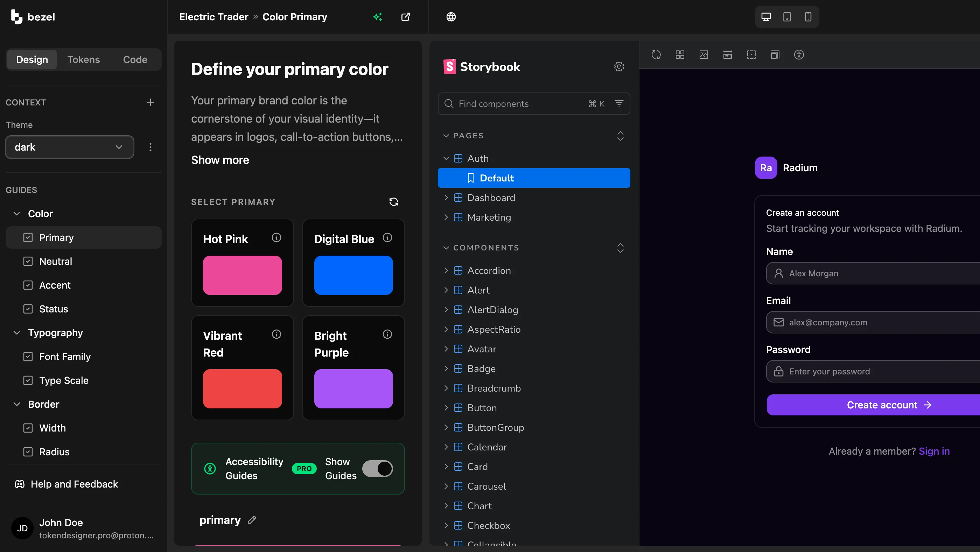The image size is (980, 552).
Task: Toggle the Radius guide checkbox
Action: pos(28,452)
